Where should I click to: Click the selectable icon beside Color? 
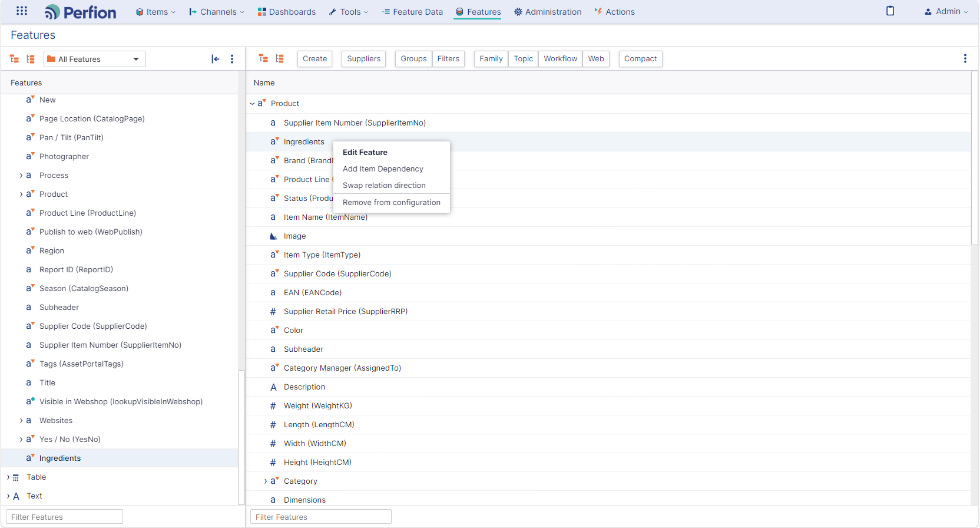point(274,330)
